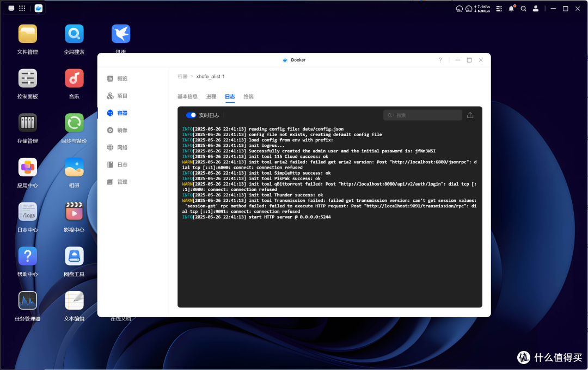Click the xhofe_alist-1 breadcrumb text
Image resolution: width=588 pixels, height=370 pixels.
(210, 77)
